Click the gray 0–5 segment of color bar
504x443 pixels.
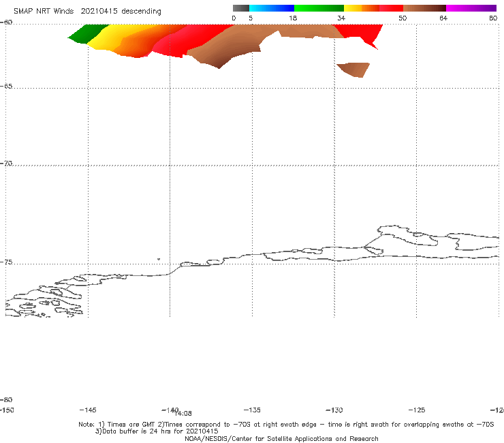[240, 8]
